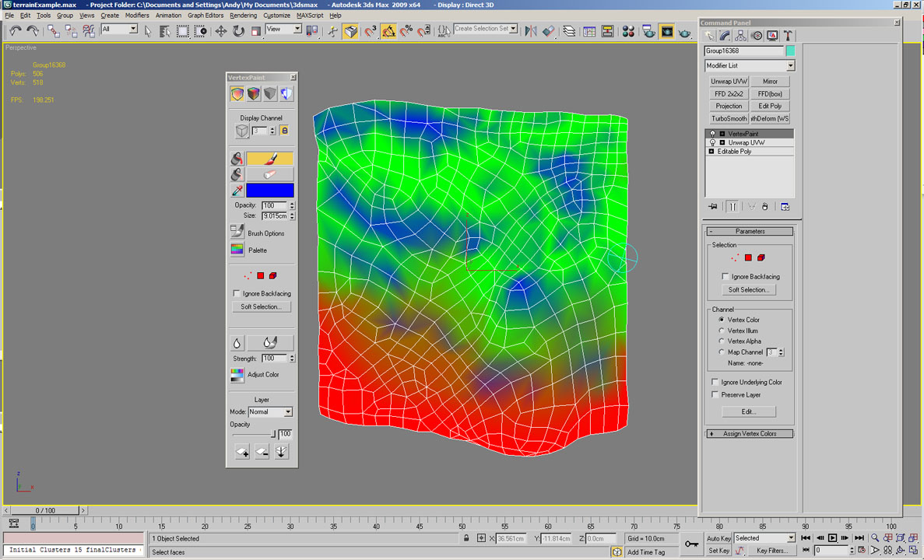The height and width of the screenshot is (560, 924).
Task: Expand the Assign Vertex Colors rollout
Action: [x=749, y=433]
